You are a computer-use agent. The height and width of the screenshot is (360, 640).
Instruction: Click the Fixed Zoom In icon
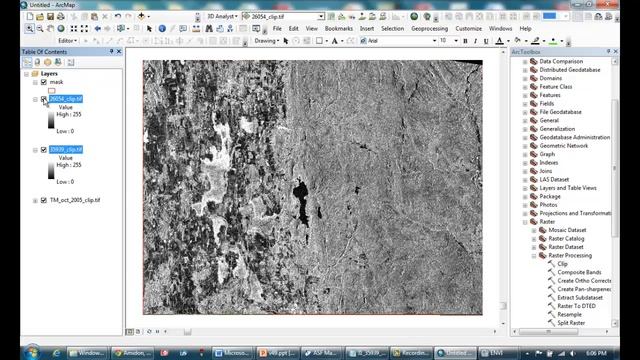tap(74, 29)
